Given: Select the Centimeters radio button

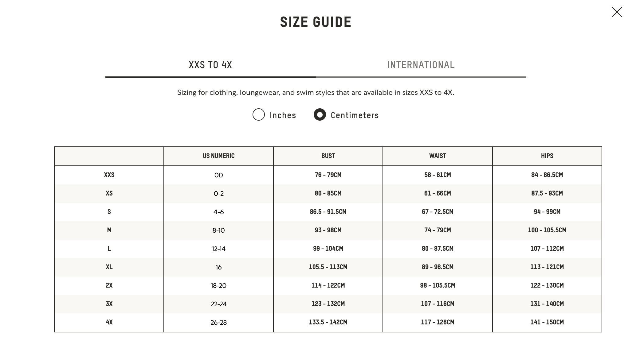Looking at the screenshot, I should pos(320,114).
